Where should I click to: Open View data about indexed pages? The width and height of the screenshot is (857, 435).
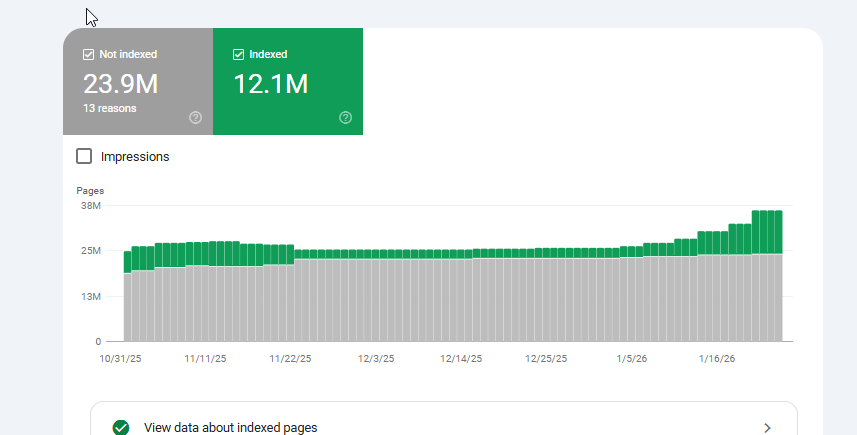(x=231, y=427)
